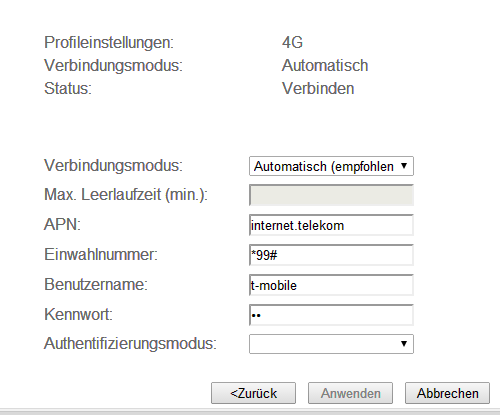
Task: Click the Anwenden button
Action: (x=350, y=393)
